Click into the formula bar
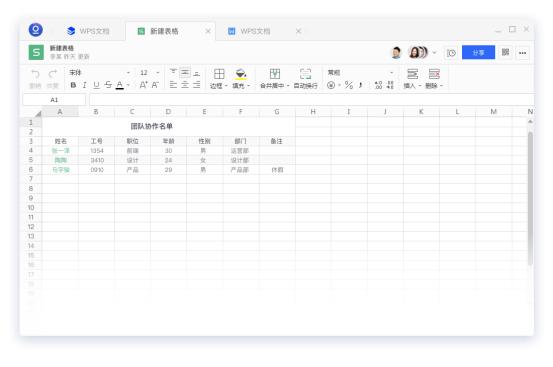 (x=312, y=100)
